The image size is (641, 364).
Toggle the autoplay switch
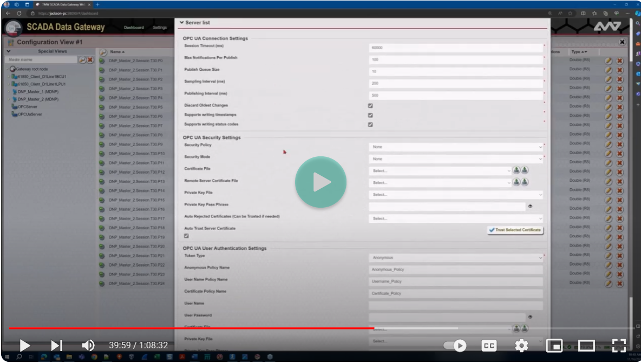point(455,346)
